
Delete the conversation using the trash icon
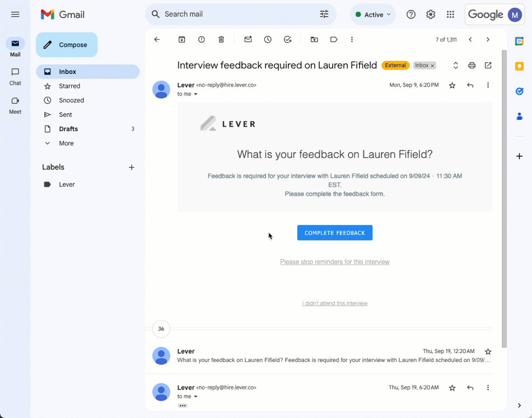[x=221, y=39]
